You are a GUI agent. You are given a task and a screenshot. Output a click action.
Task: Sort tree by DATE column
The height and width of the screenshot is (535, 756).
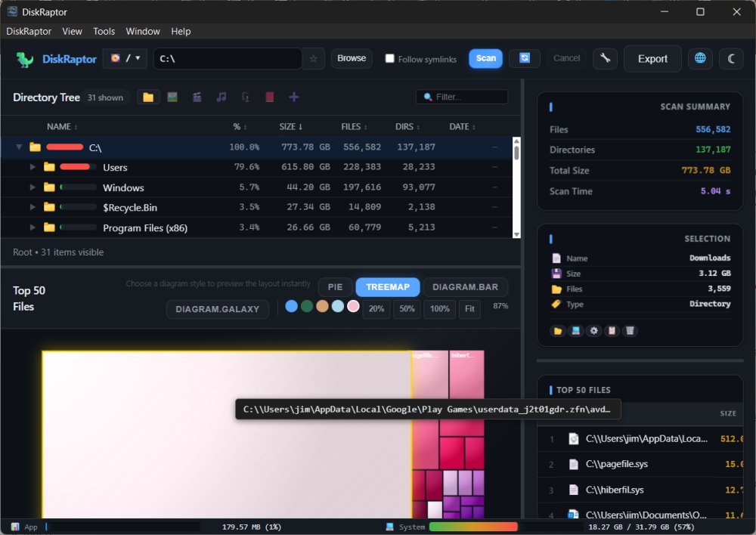pyautogui.click(x=462, y=126)
